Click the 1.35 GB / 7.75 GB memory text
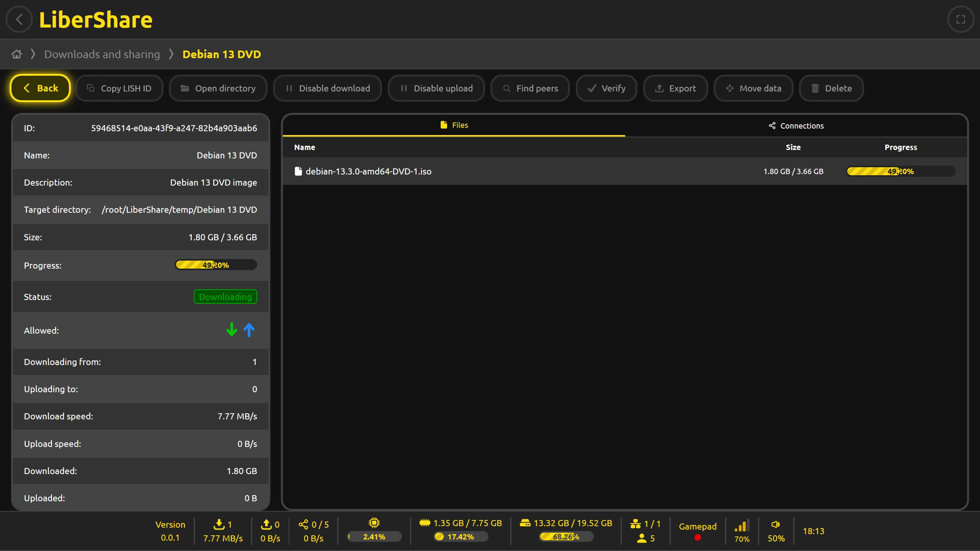This screenshot has height=551, width=980. pyautogui.click(x=467, y=523)
